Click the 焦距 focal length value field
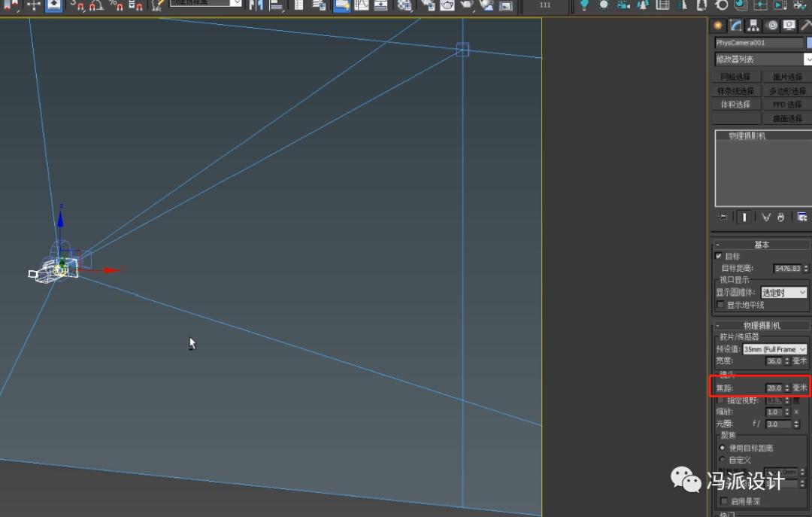 773,388
